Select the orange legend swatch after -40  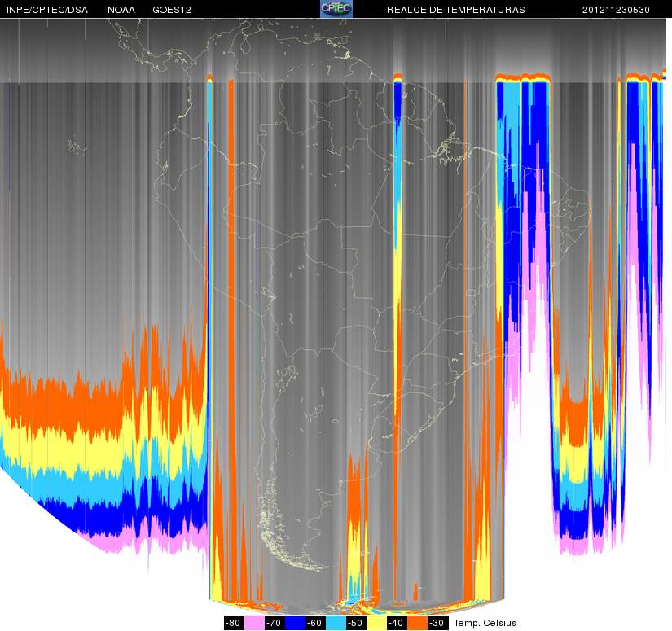tap(417, 623)
